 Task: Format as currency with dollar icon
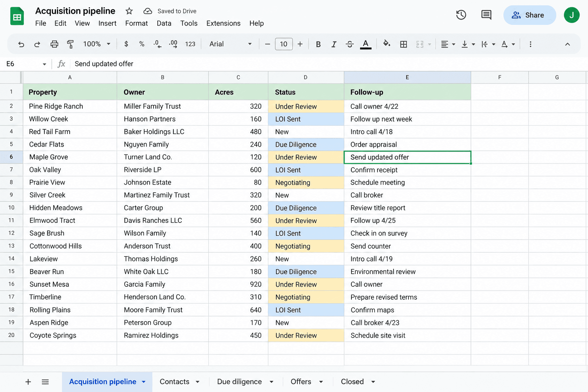pos(126,44)
